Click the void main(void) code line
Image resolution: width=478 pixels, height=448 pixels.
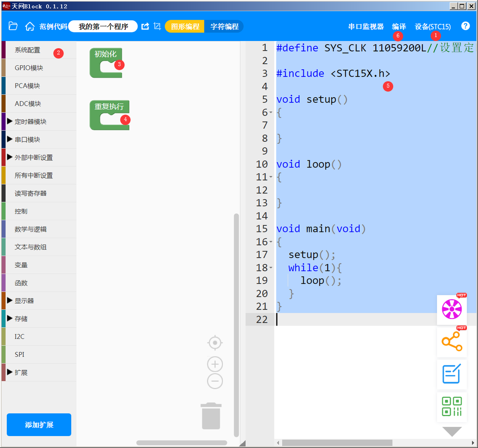coord(321,229)
